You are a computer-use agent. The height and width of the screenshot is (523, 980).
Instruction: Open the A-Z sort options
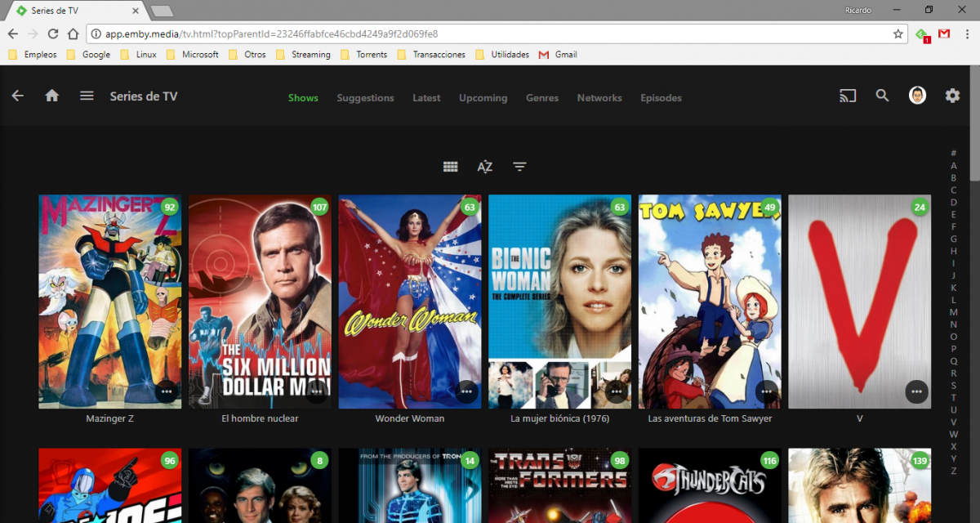point(485,167)
